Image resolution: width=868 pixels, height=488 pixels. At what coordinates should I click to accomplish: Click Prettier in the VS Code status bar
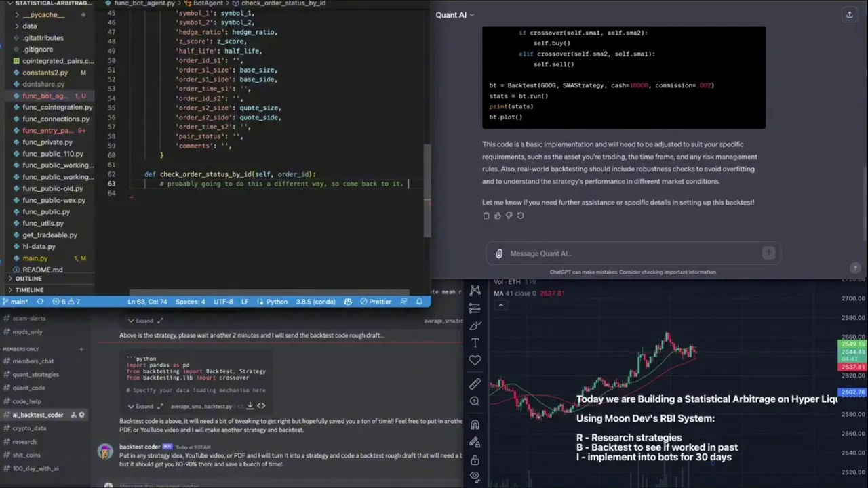[x=376, y=302]
